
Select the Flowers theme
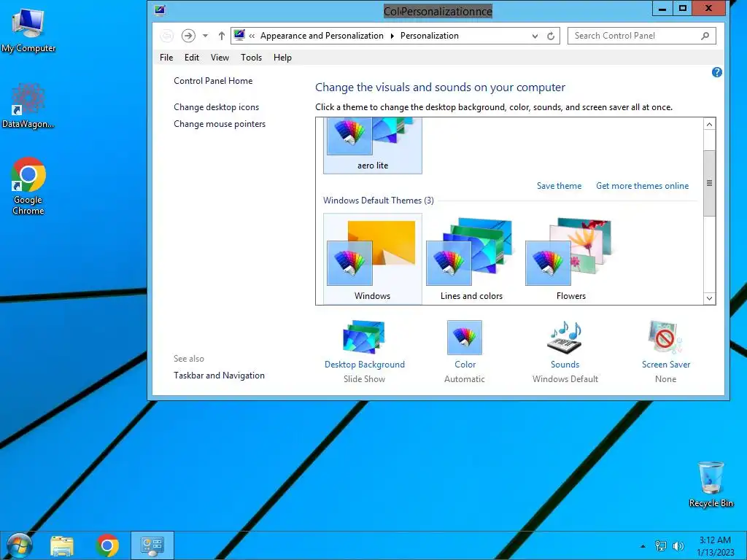coord(570,259)
